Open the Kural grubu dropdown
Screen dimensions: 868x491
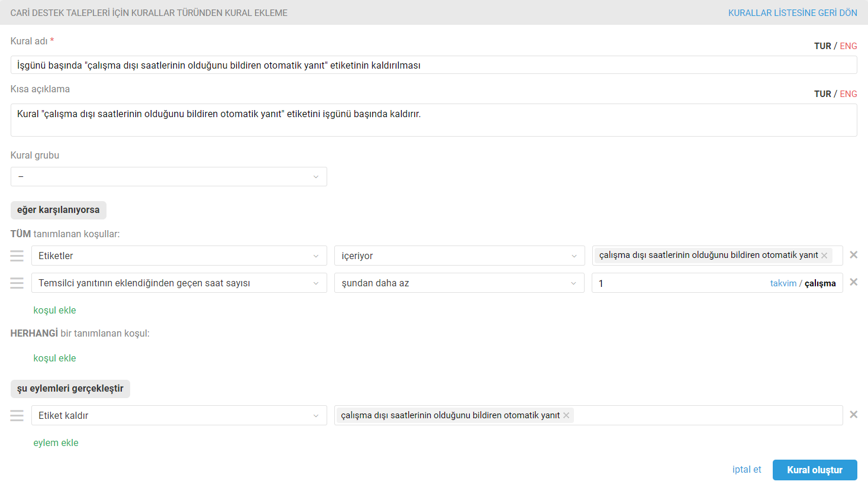click(169, 177)
